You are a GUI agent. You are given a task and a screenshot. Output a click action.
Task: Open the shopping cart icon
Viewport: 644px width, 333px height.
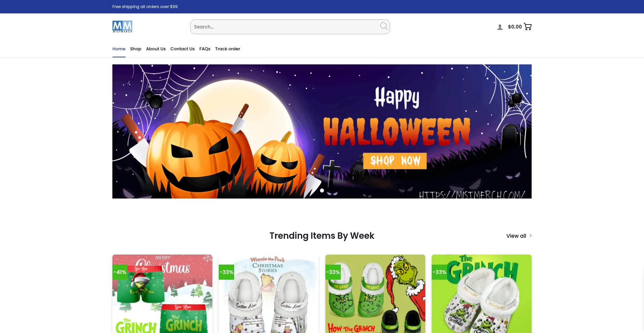pos(528,26)
